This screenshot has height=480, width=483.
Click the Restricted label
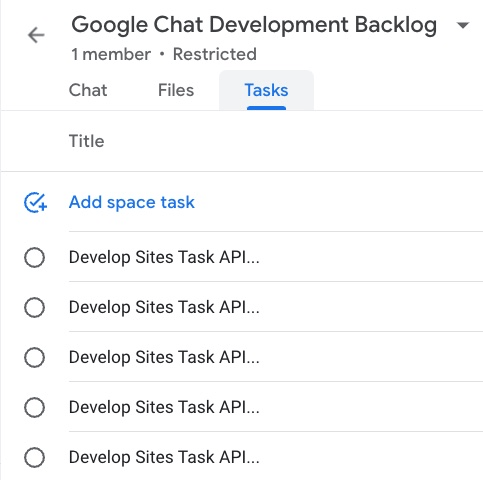(215, 54)
